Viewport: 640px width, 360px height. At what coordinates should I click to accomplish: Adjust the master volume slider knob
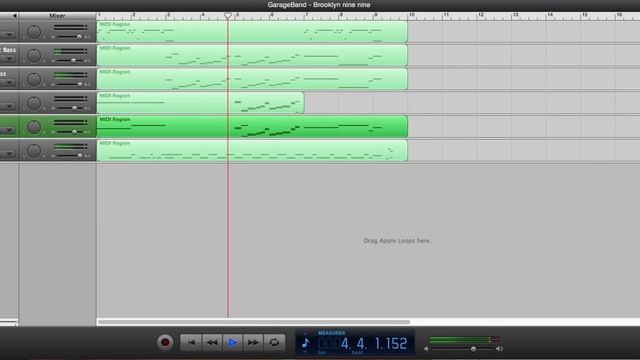click(473, 349)
